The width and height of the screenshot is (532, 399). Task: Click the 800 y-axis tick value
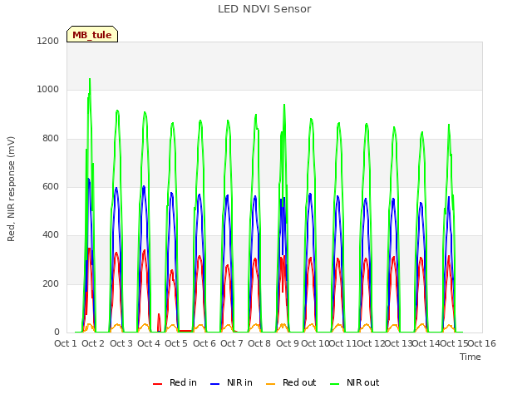pos(51,138)
